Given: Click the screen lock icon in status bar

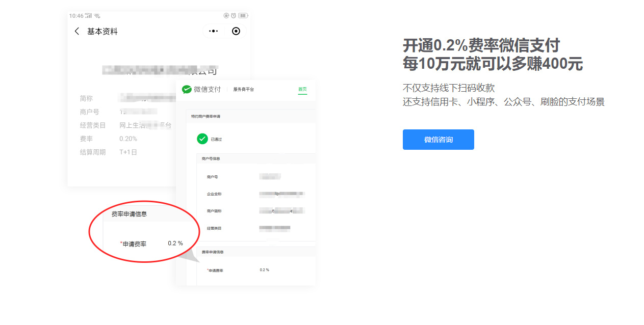Looking at the screenshot, I should pyautogui.click(x=226, y=16).
